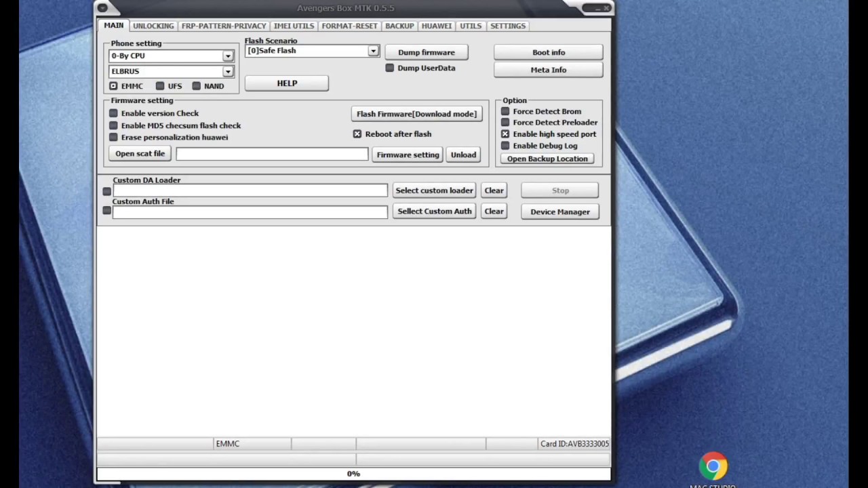Click Sellect Custom Auth button
868x488 pixels.
[x=434, y=211]
